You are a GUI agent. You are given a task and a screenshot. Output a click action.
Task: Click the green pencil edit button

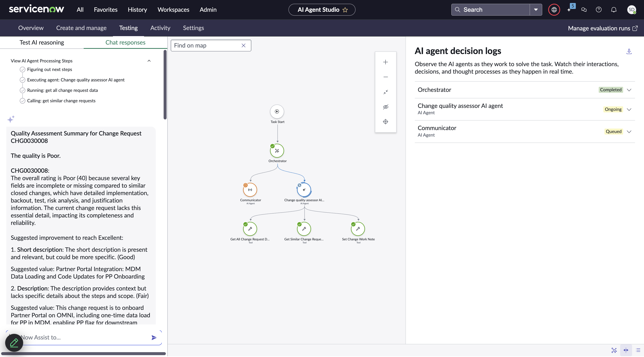pos(14,343)
